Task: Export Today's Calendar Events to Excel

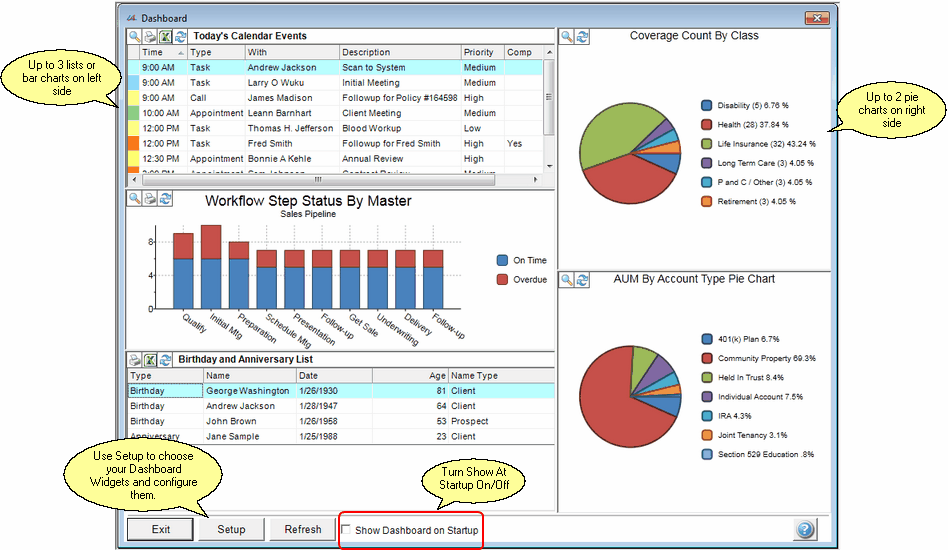Action: (165, 36)
